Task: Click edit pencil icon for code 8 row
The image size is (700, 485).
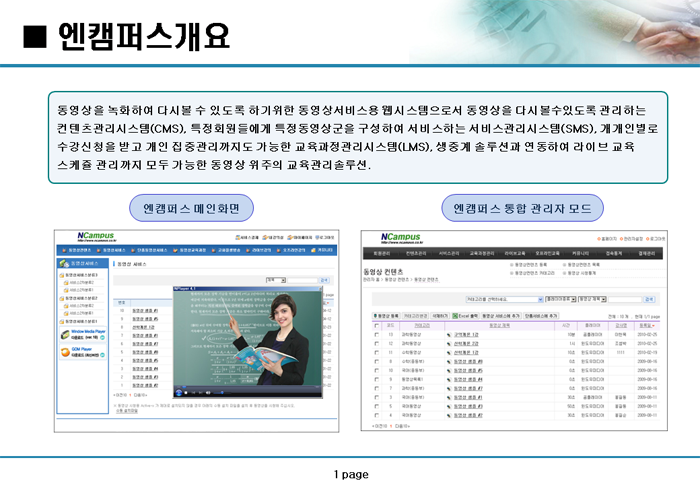Action: [449, 362]
